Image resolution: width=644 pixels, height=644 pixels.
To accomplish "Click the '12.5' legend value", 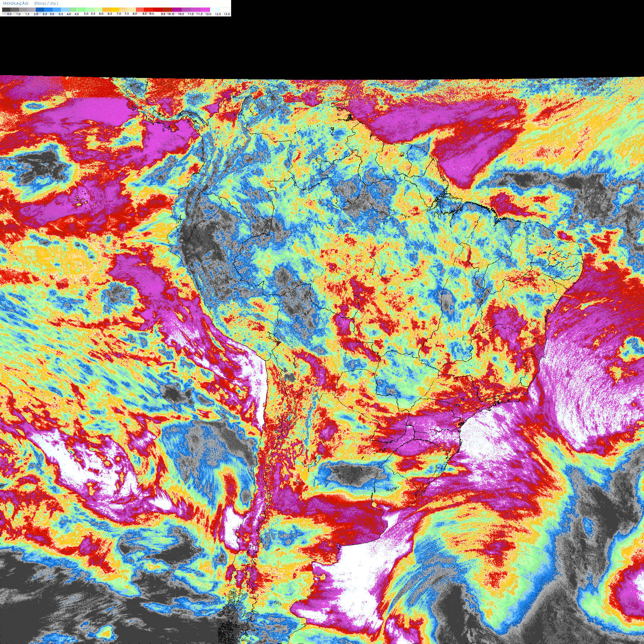I will point(218,14).
